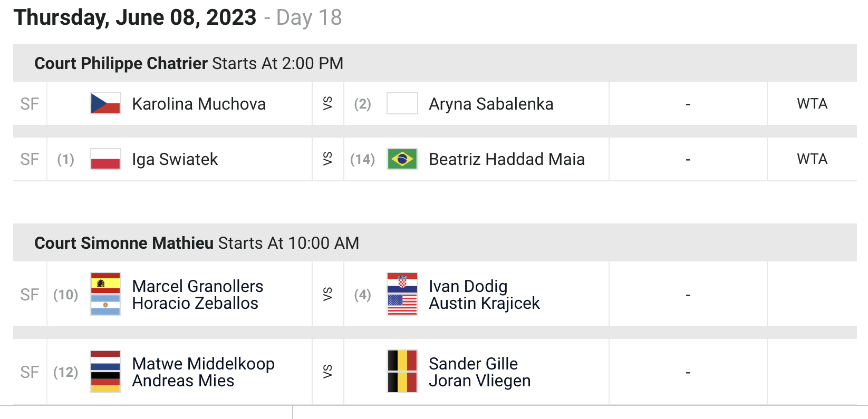Screen dimensions: 868x419
Task: Select the Iga Swiatek name
Action: pyautogui.click(x=175, y=159)
